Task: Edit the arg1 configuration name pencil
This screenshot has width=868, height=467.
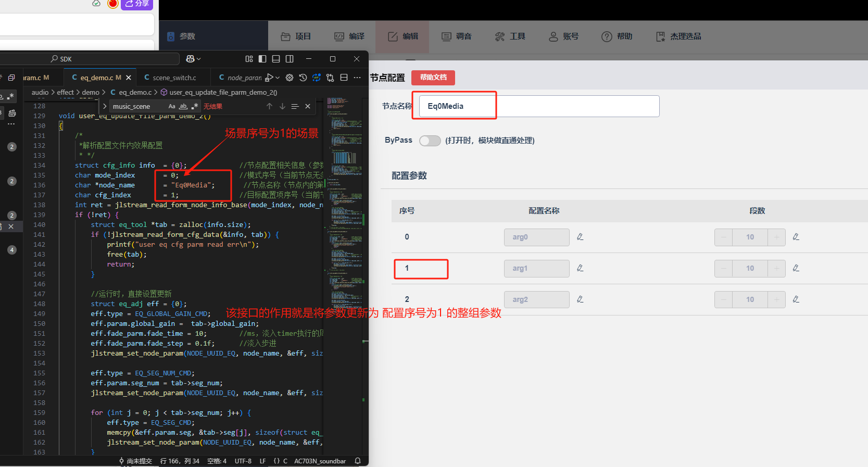Action: click(x=580, y=268)
